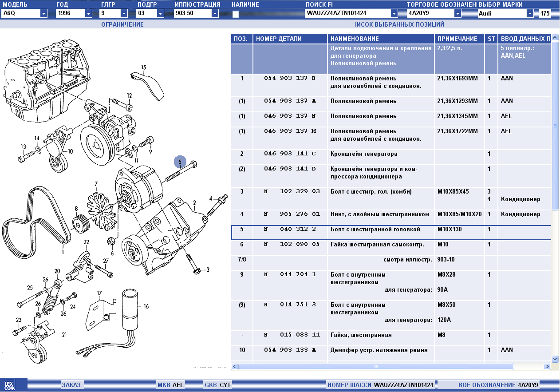Click the ОГРАНИЧЕНИЕ tab header
This screenshot has width=560, height=392.
[122, 24]
